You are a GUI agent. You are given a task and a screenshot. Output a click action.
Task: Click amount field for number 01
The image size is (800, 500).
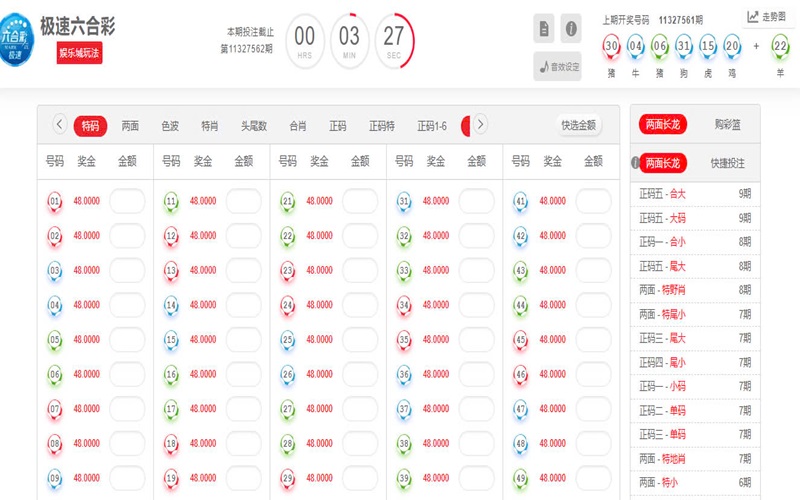(x=128, y=201)
